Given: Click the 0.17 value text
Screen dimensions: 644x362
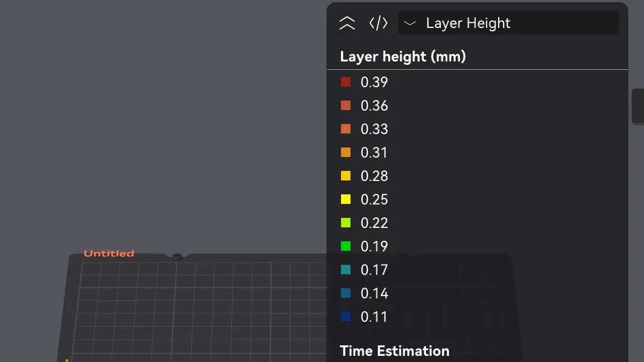Looking at the screenshot, I should coord(374,270).
